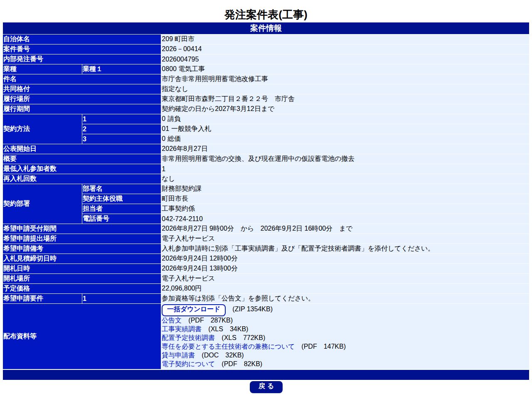Click the 財務部契約課 department value
The height and width of the screenshot is (394, 532).
click(x=182, y=189)
